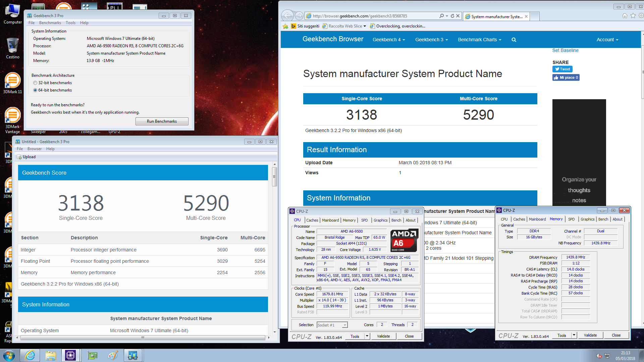Click the address bar search magnifier
This screenshot has width=644, height=362.
[441, 16]
